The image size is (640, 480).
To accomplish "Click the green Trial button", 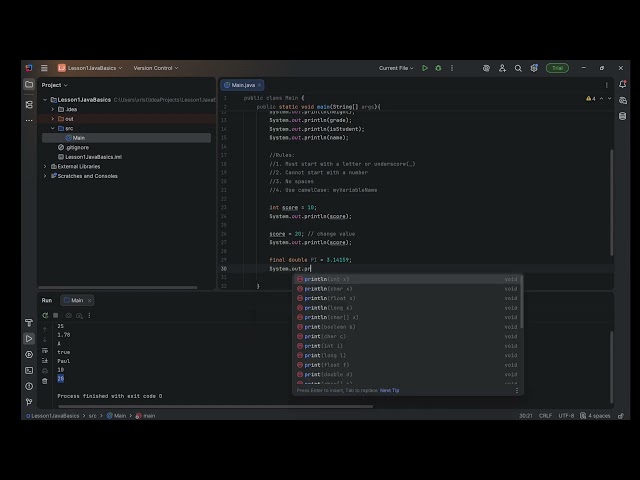I will point(557,68).
